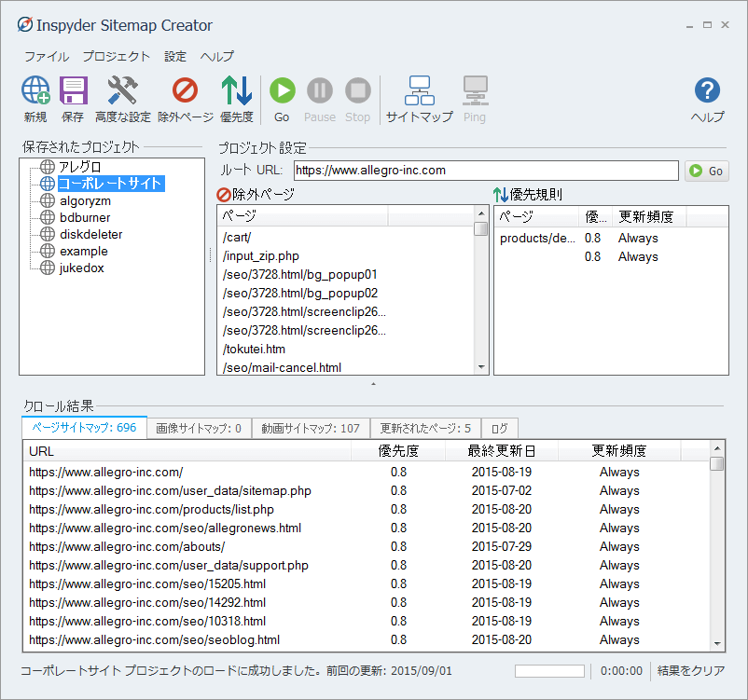
Task: Select products/de... priority rule row
Action: [611, 238]
